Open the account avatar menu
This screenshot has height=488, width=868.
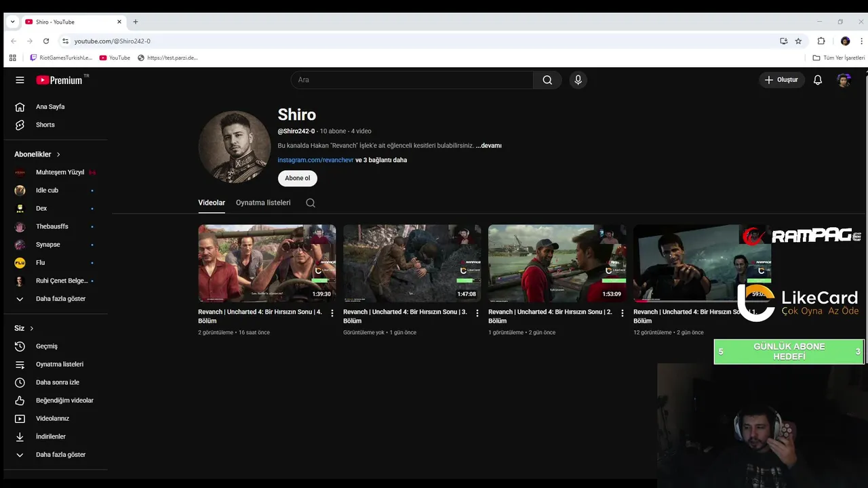[x=844, y=80]
